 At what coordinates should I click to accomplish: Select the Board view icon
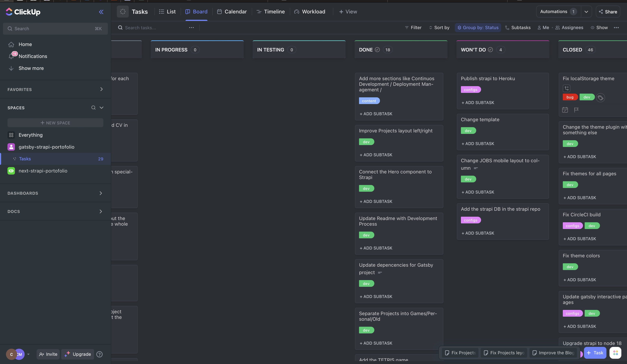(x=188, y=11)
